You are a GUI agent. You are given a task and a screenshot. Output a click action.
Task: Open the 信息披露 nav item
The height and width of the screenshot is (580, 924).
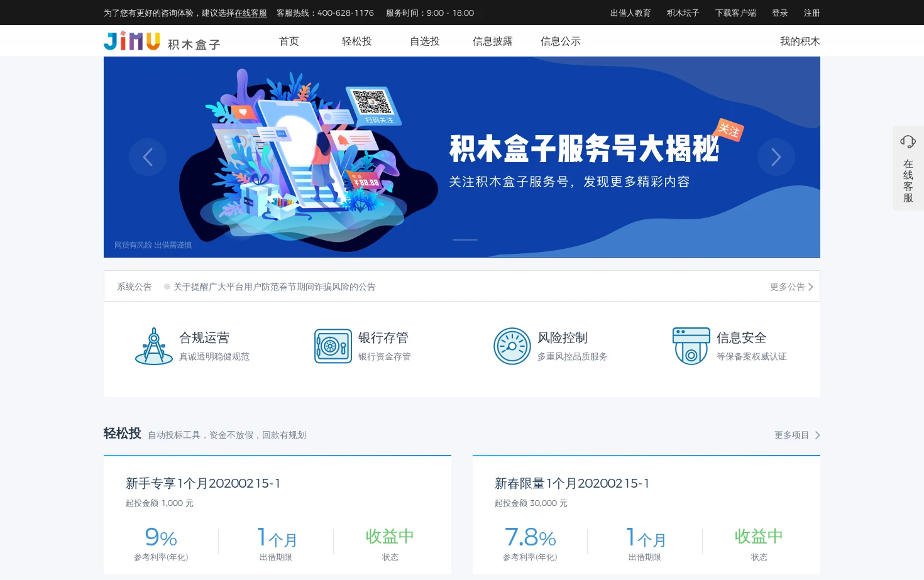[x=493, y=41]
